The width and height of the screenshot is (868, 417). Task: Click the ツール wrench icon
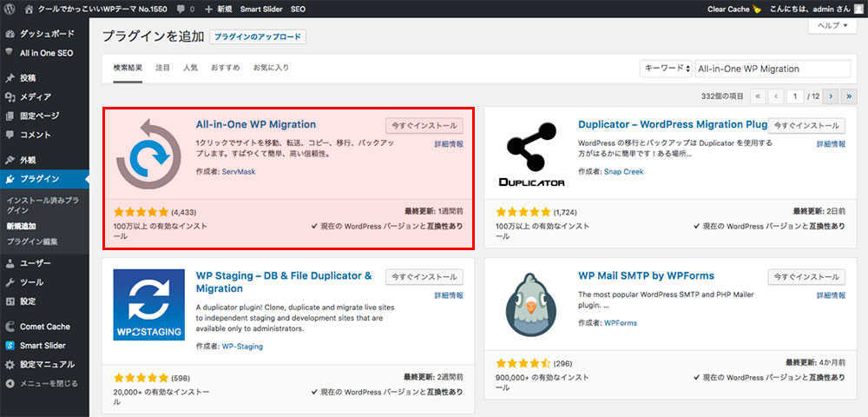point(10,282)
